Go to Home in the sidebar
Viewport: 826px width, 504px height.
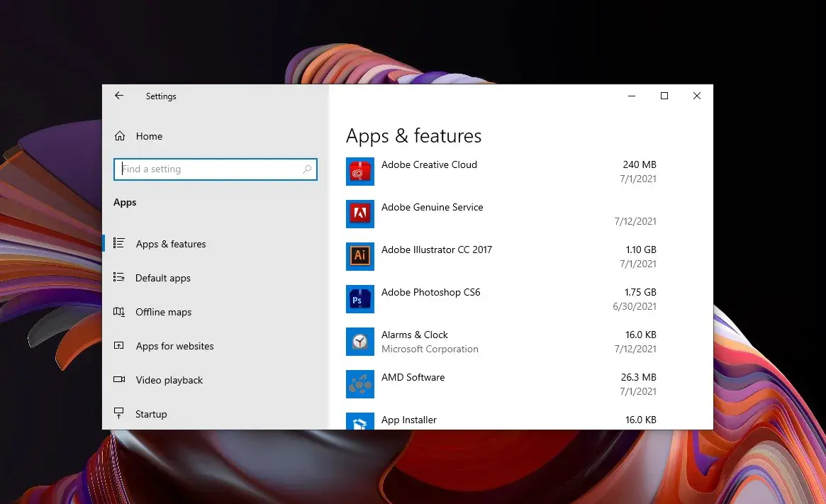[149, 136]
